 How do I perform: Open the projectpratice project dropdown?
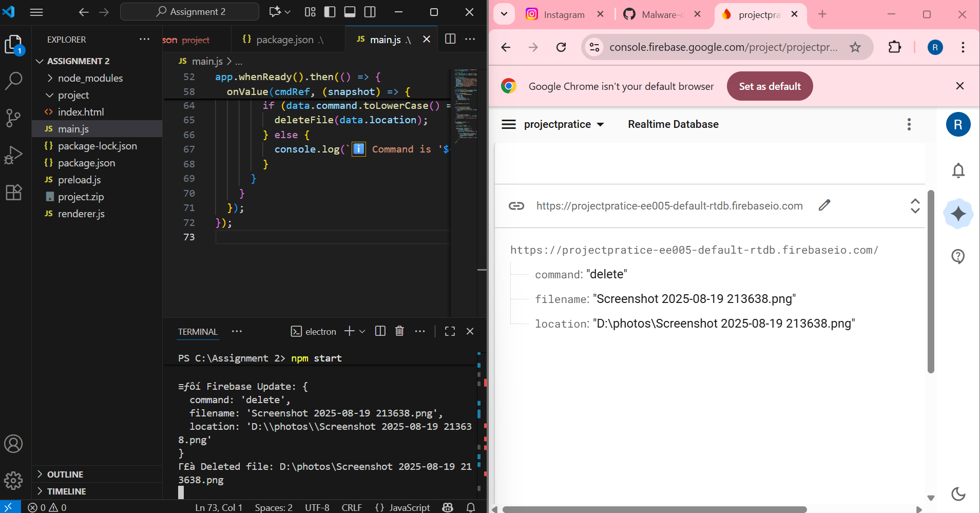point(564,124)
